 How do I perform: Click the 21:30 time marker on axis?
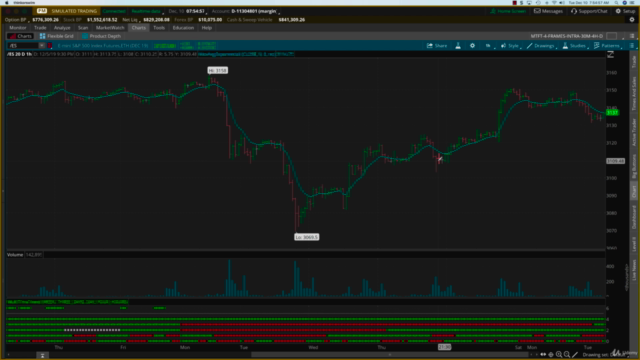click(x=444, y=347)
